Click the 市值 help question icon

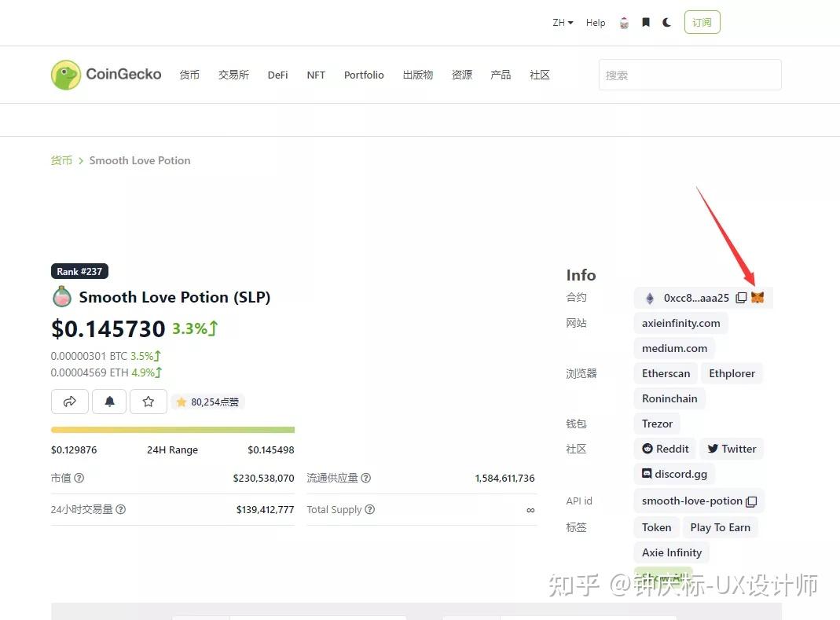[x=79, y=478]
